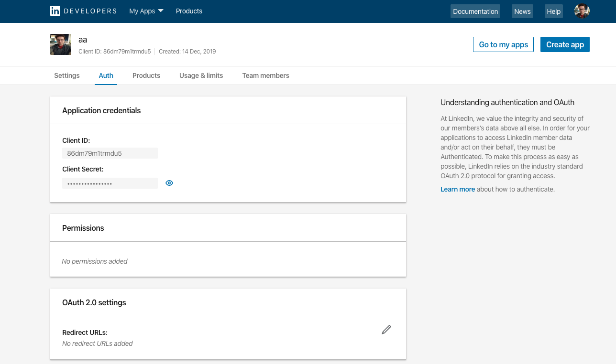The height and width of the screenshot is (364, 616).
Task: Click the No permissions added text
Action: [x=95, y=261]
